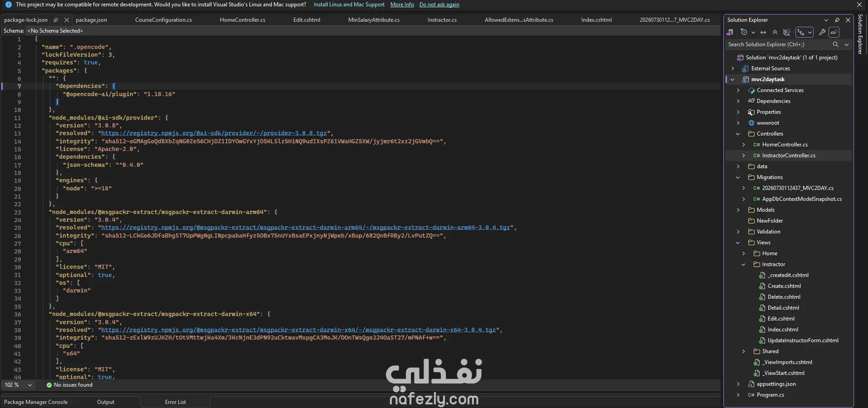The height and width of the screenshot is (408, 868).
Task: Expand the Connected Services node
Action: click(x=738, y=90)
